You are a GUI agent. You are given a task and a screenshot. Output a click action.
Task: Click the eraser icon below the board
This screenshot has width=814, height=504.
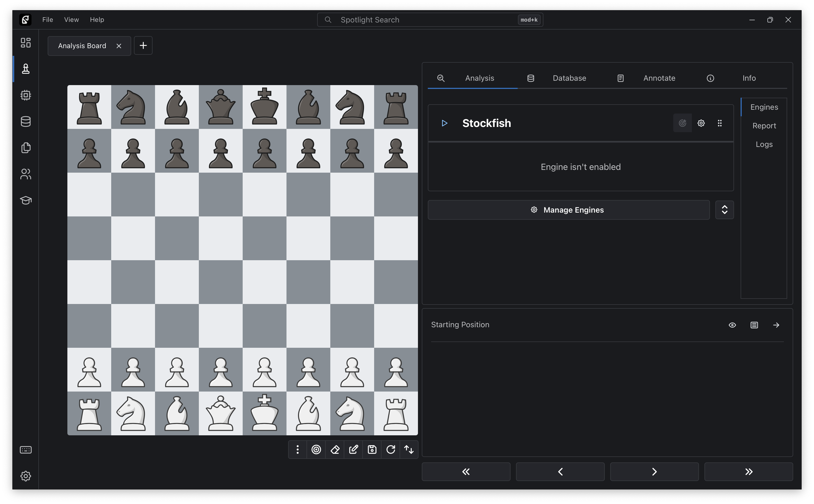(335, 450)
